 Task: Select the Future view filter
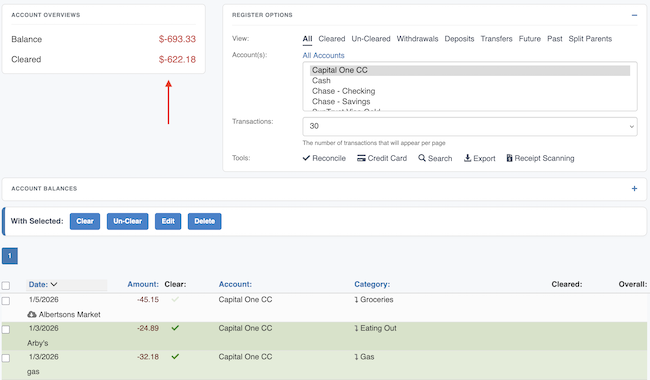(x=530, y=39)
